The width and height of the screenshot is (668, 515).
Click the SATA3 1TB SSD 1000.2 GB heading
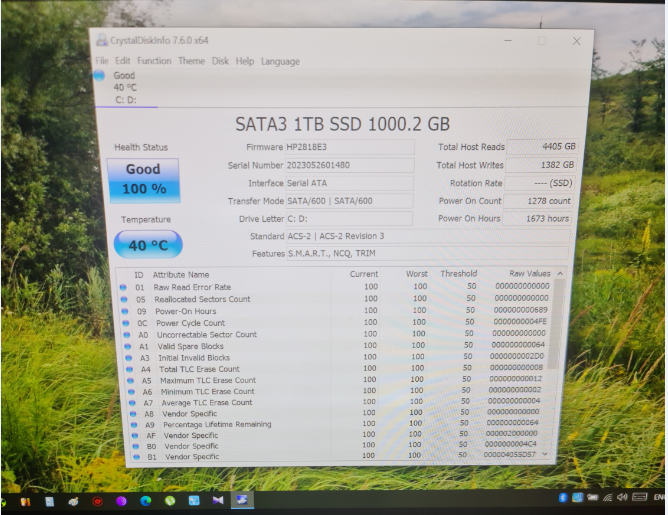(x=343, y=124)
